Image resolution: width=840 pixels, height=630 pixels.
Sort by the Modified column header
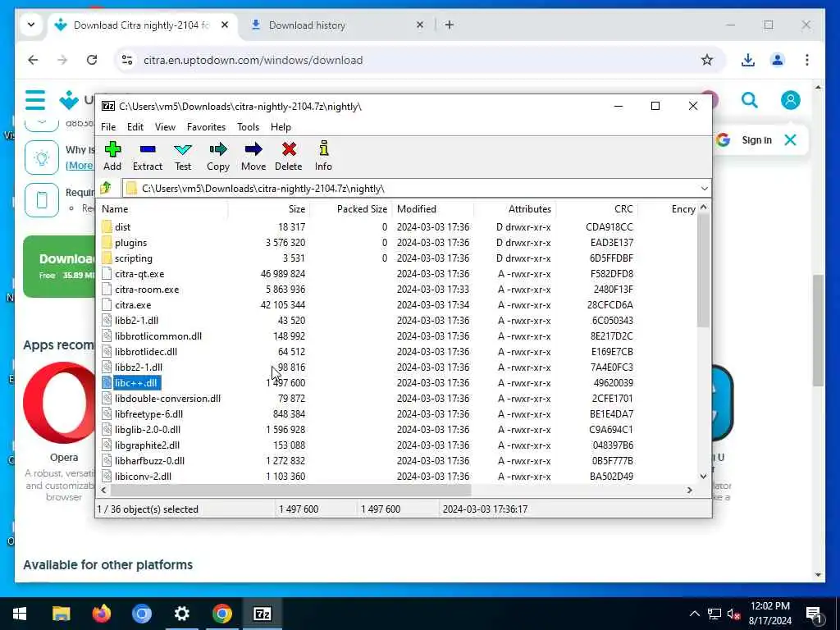pos(432,209)
